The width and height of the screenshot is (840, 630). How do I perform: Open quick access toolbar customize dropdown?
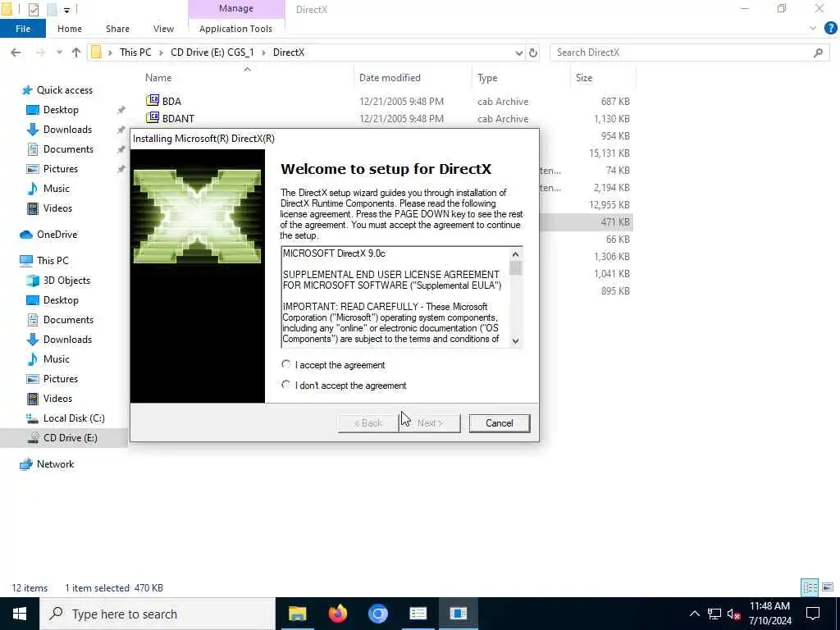(66, 10)
